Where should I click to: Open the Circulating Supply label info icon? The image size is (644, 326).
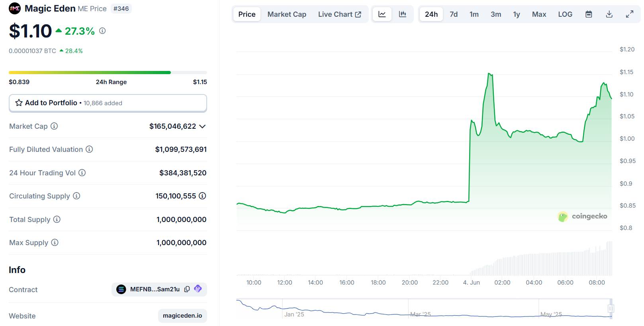tap(76, 196)
